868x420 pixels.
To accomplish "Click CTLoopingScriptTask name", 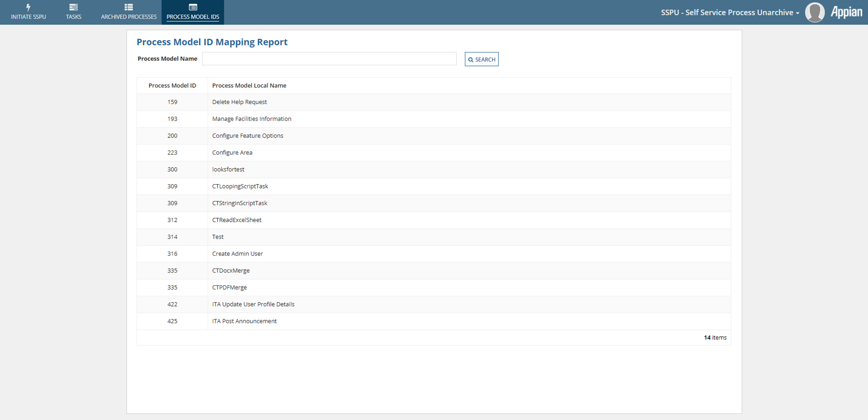I will click(x=240, y=186).
